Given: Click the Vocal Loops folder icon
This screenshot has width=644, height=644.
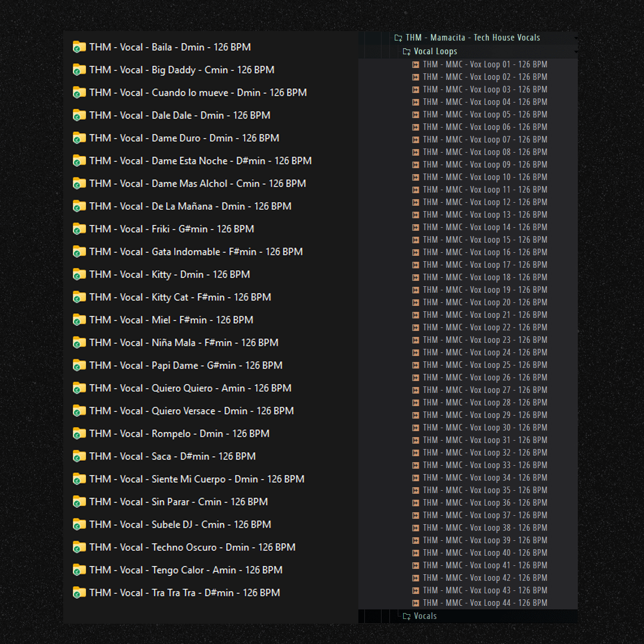Looking at the screenshot, I should [x=407, y=51].
